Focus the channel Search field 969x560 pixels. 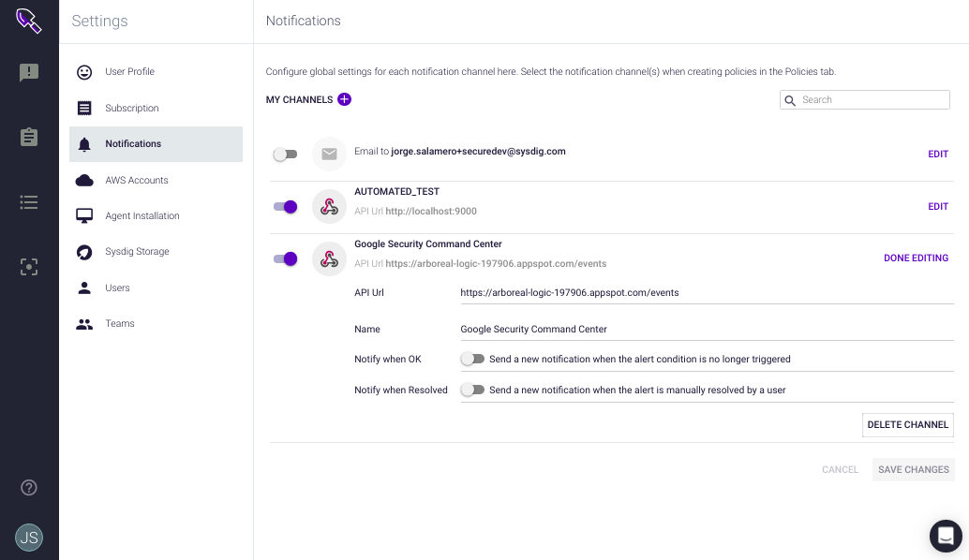click(x=865, y=100)
